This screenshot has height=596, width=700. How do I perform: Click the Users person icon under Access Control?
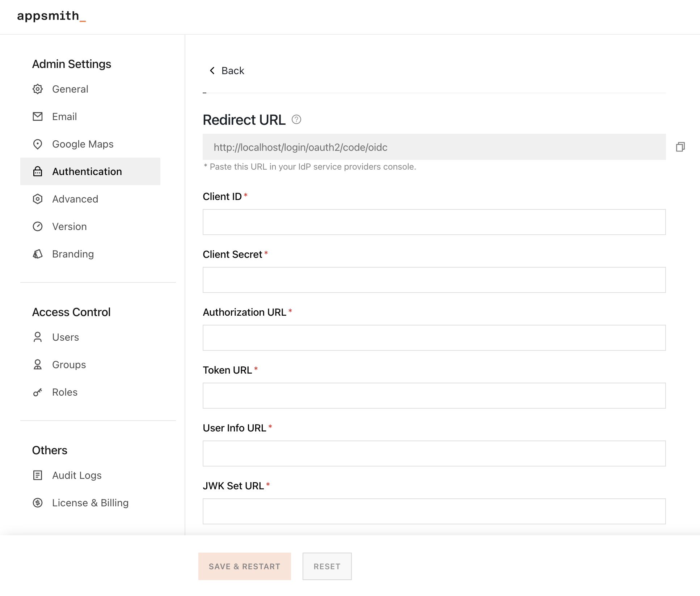[x=38, y=337]
